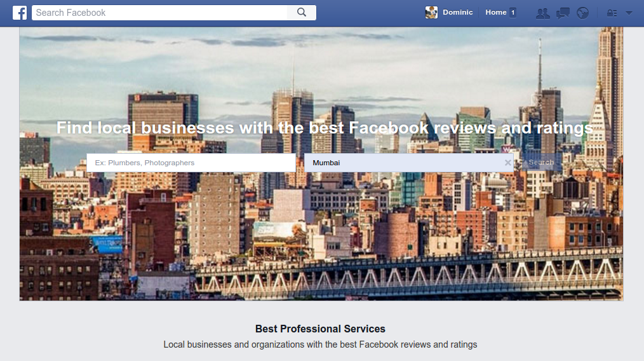Click the magnifying glass search button
This screenshot has width=644, height=361.
click(302, 13)
